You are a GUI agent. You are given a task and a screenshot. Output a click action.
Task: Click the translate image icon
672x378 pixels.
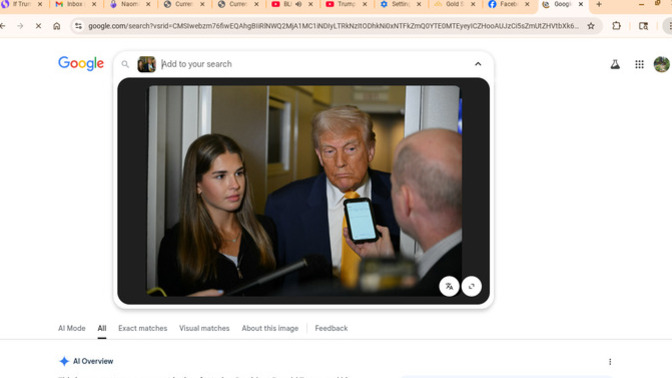[x=449, y=286]
